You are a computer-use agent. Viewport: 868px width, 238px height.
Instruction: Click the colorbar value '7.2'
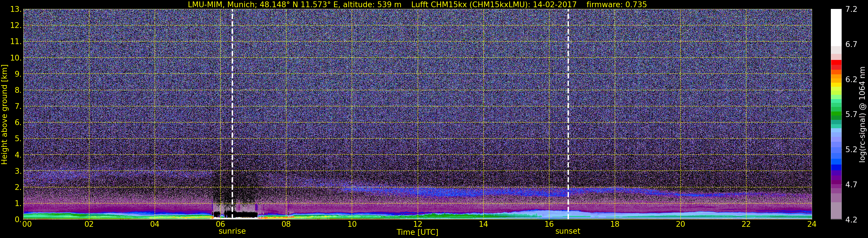(x=851, y=9)
